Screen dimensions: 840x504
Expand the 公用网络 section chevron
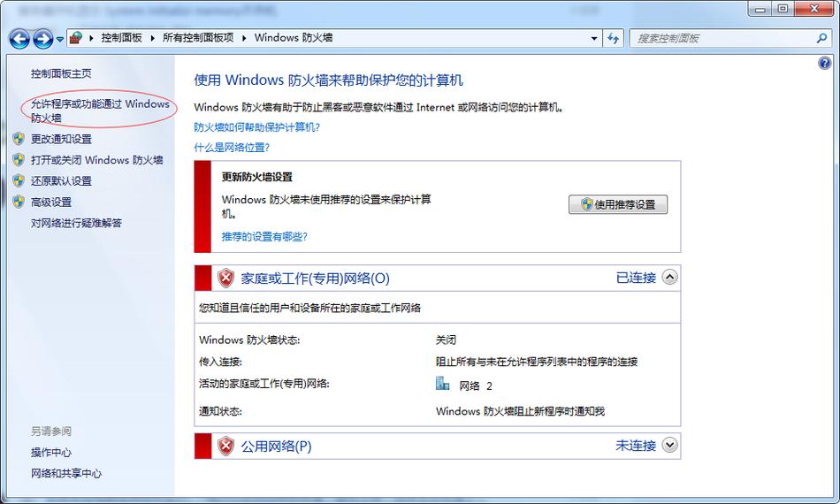click(x=669, y=445)
